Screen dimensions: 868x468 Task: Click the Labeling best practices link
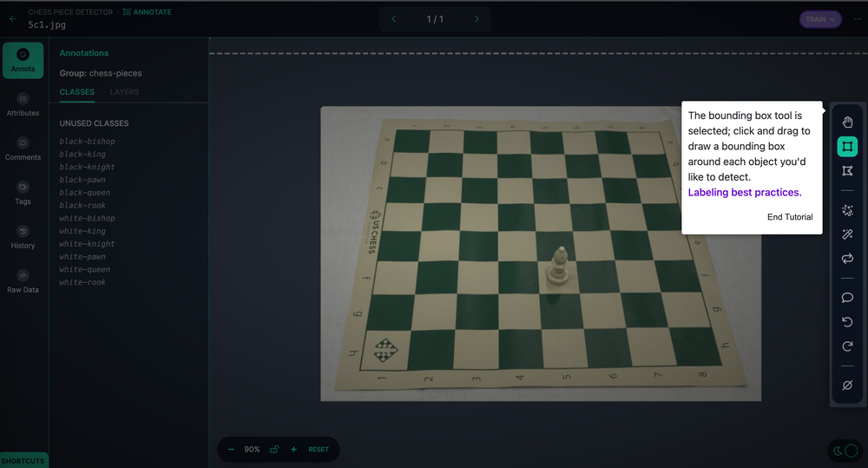pyautogui.click(x=745, y=193)
